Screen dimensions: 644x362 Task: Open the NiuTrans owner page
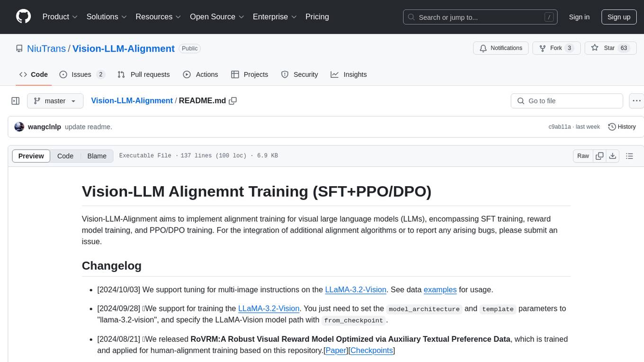pos(46,48)
